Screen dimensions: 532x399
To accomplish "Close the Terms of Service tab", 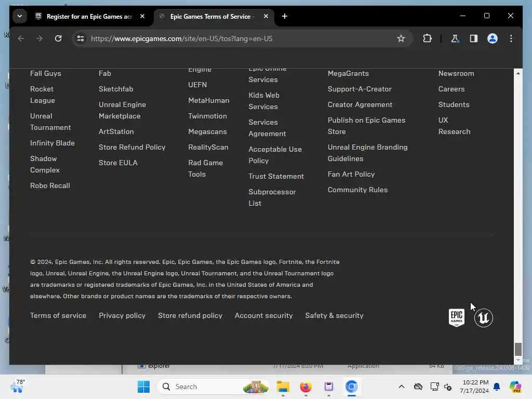I will pyautogui.click(x=266, y=16).
